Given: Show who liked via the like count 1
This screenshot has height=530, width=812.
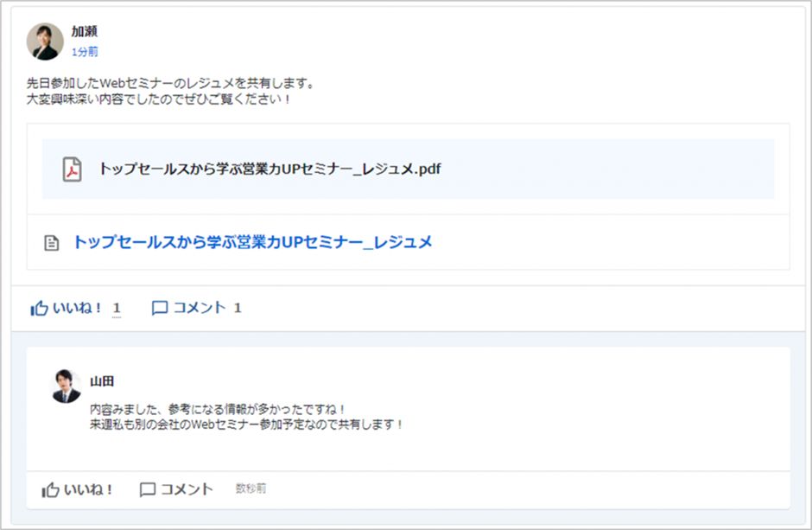Looking at the screenshot, I should pyautogui.click(x=117, y=308).
